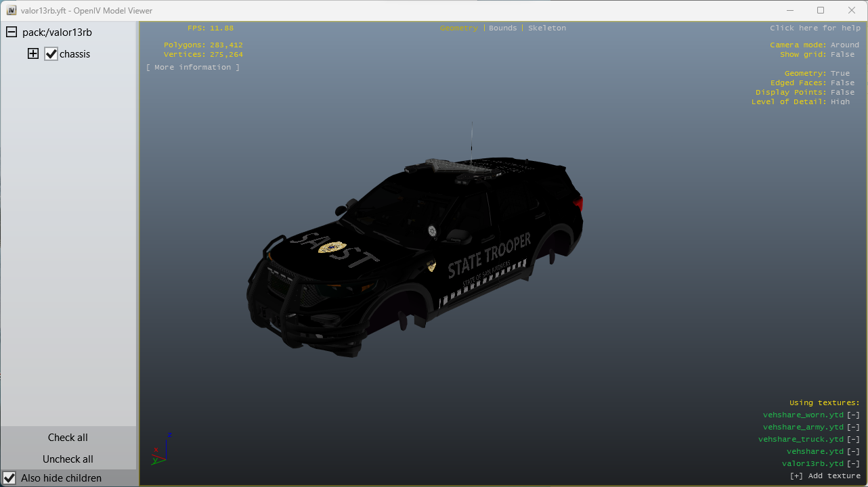Collapse the pack:/valor13rb tree node
This screenshot has height=487, width=868.
(12, 32)
